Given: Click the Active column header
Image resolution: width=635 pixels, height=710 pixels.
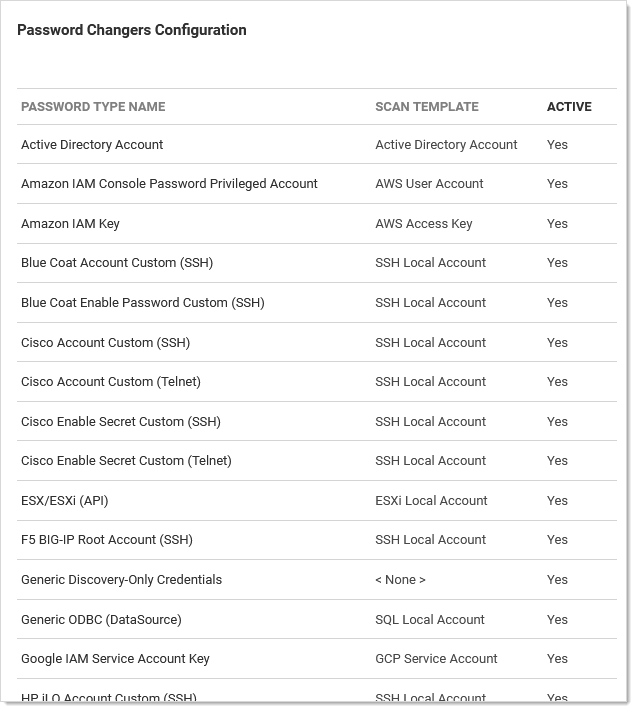Looking at the screenshot, I should [x=569, y=107].
